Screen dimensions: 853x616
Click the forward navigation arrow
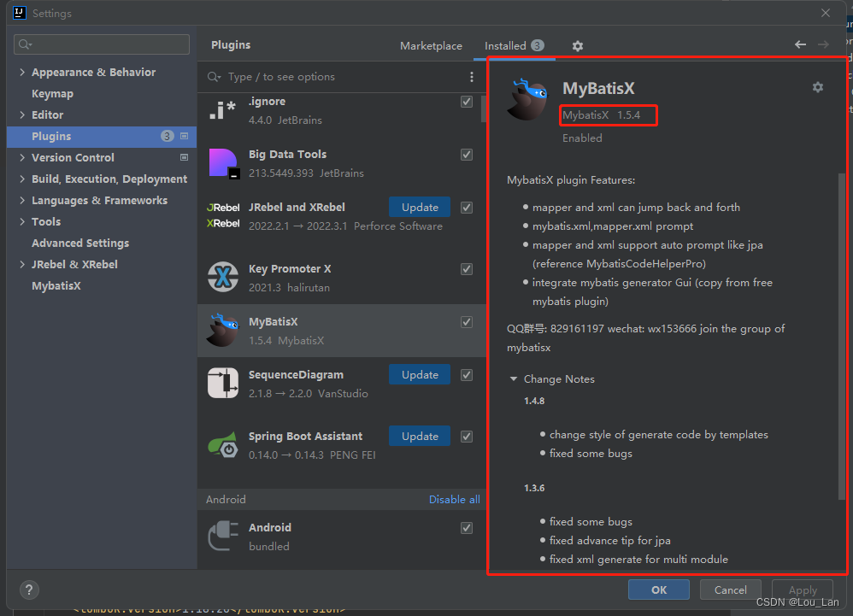pos(823,44)
